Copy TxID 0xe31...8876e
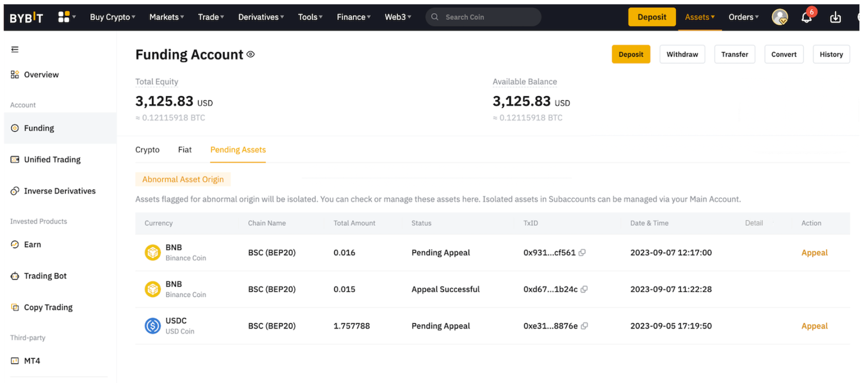868x383 pixels. point(584,326)
